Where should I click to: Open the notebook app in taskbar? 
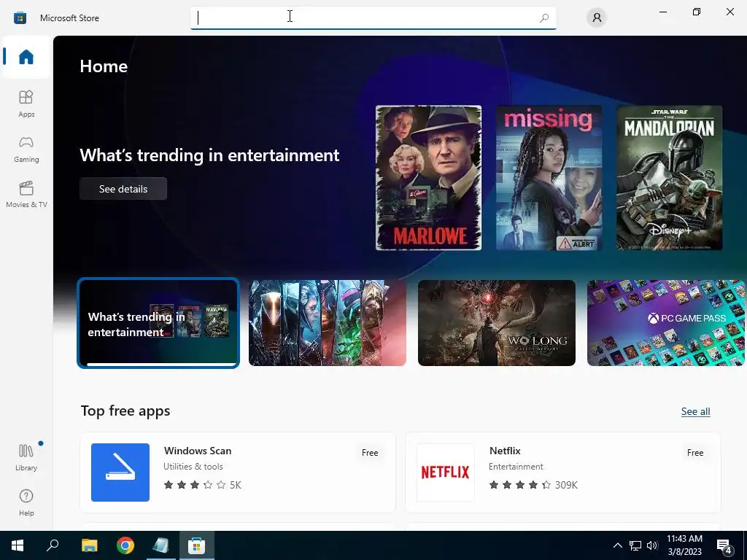tap(161, 545)
